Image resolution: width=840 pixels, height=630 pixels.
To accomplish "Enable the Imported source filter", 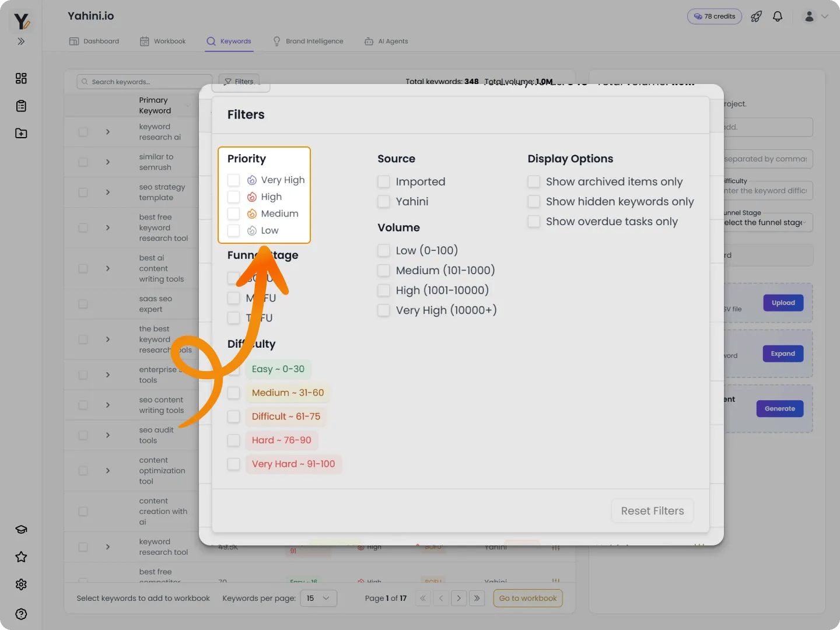I will [x=383, y=181].
